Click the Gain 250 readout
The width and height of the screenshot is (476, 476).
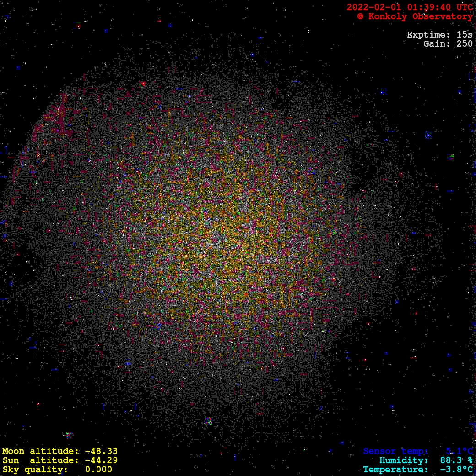[x=448, y=44]
